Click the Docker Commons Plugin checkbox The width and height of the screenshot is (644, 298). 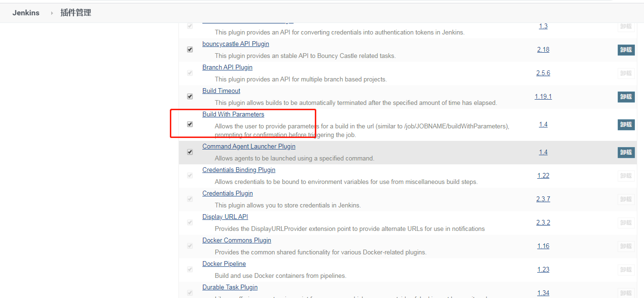190,246
